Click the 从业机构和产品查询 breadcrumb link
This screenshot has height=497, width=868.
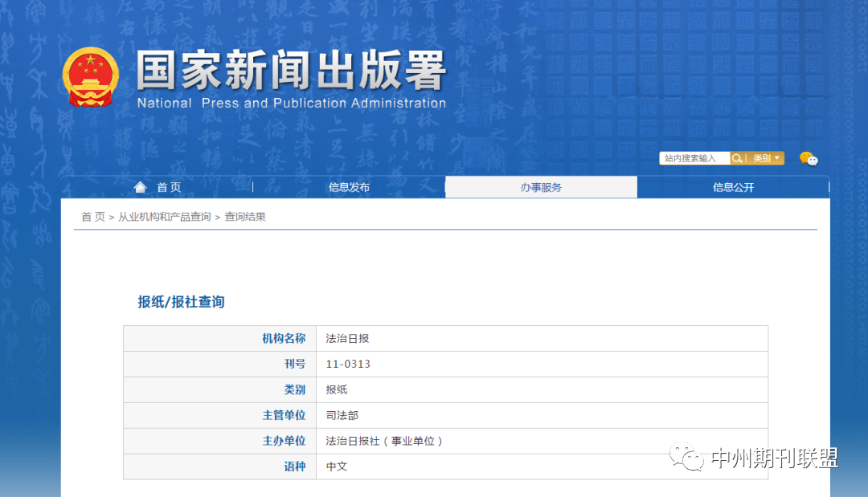click(x=165, y=217)
